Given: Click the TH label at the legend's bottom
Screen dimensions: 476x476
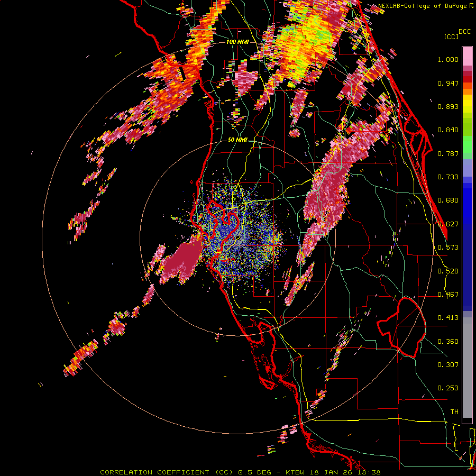Looking at the screenshot, I should (454, 412).
